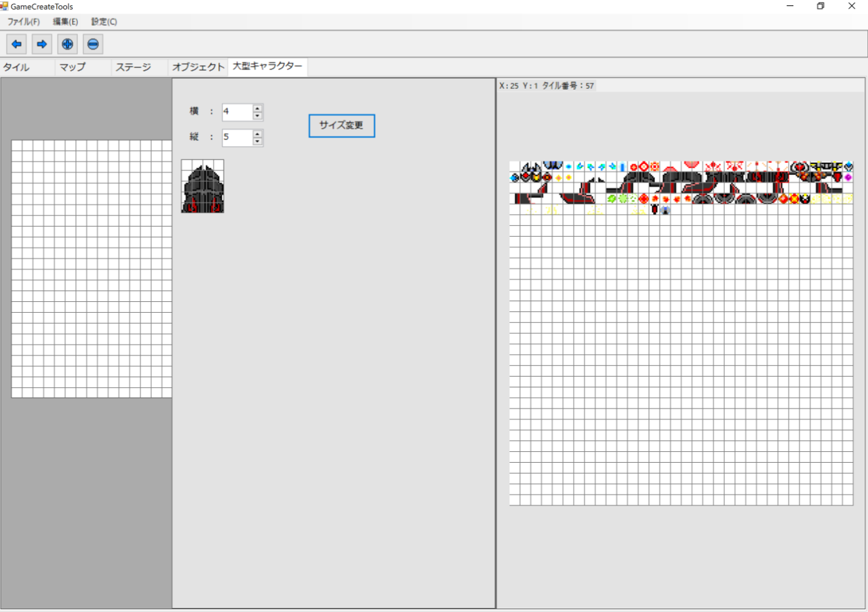868x612 pixels.
Task: Click the large character preview thumbnail
Action: 203,187
